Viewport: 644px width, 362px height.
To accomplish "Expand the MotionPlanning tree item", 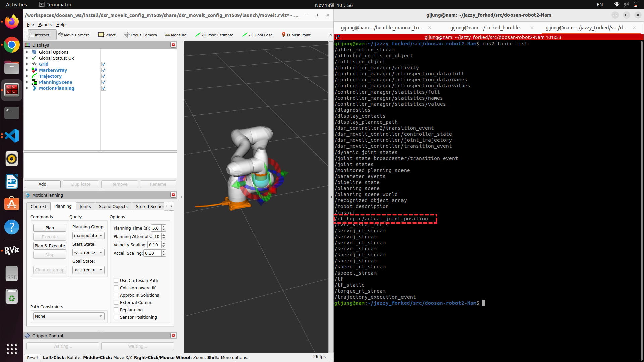I will (27, 88).
